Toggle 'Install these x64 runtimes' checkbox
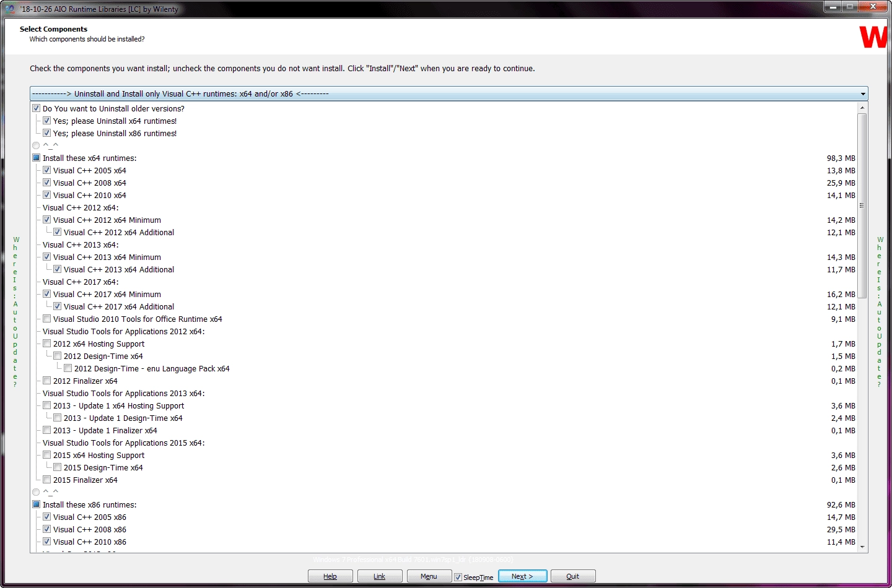This screenshot has height=588, width=892. tap(36, 158)
